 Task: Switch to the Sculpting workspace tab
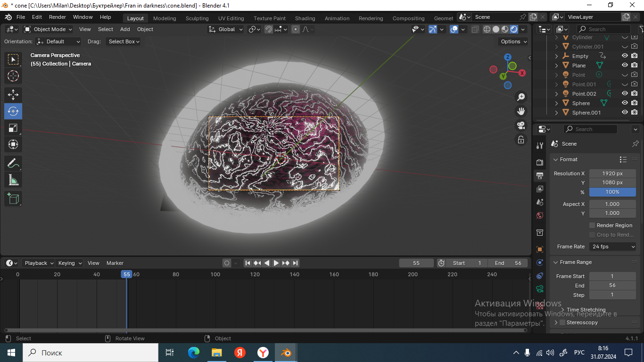click(197, 18)
